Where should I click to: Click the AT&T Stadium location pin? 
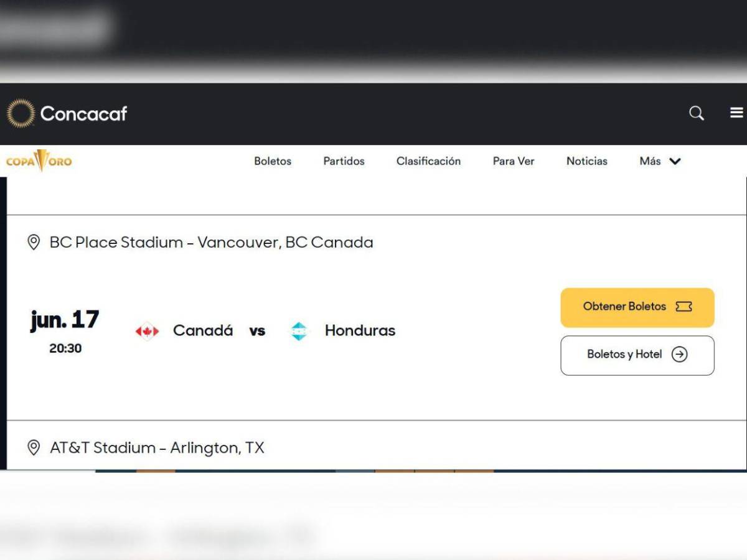click(34, 447)
